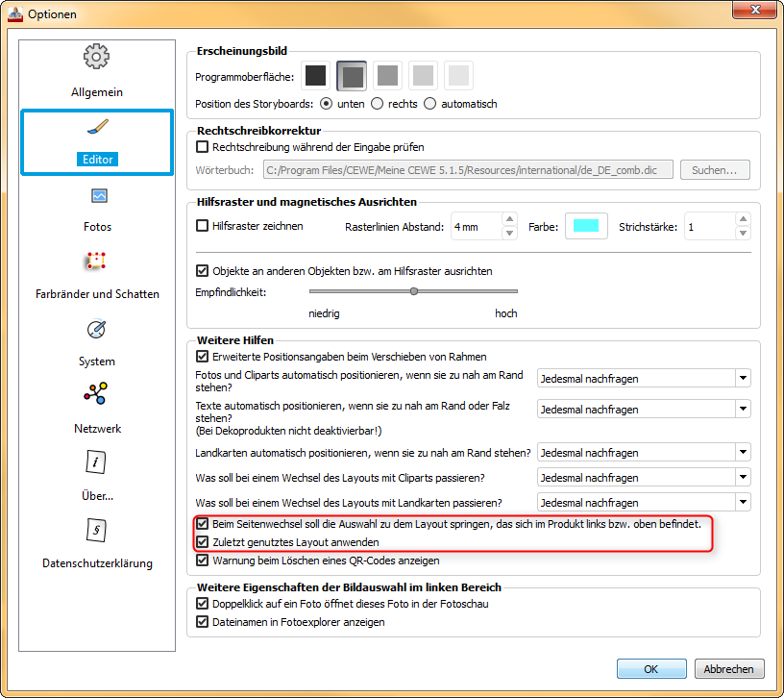Viewport: 784px width, 698px height.
Task: Click the Optionen window title icon
Action: 15,13
